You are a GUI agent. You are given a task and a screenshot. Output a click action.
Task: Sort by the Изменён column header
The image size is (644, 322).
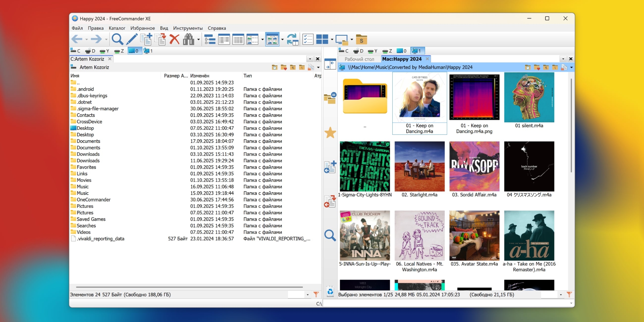pyautogui.click(x=199, y=76)
